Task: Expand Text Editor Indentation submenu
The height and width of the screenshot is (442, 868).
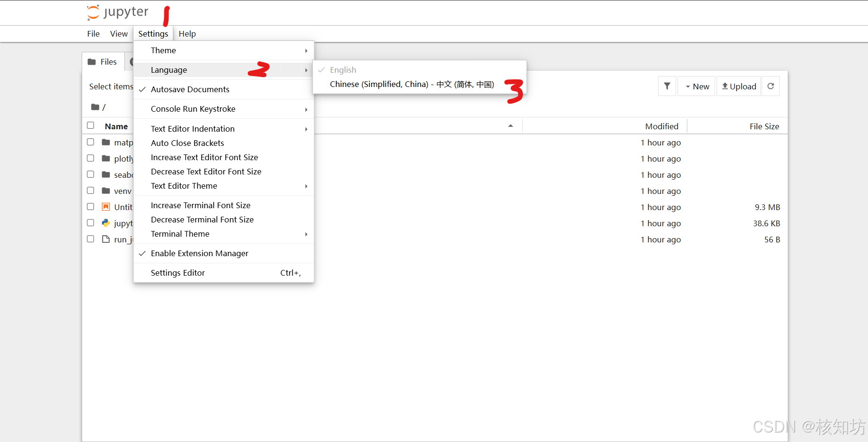Action: [x=224, y=129]
